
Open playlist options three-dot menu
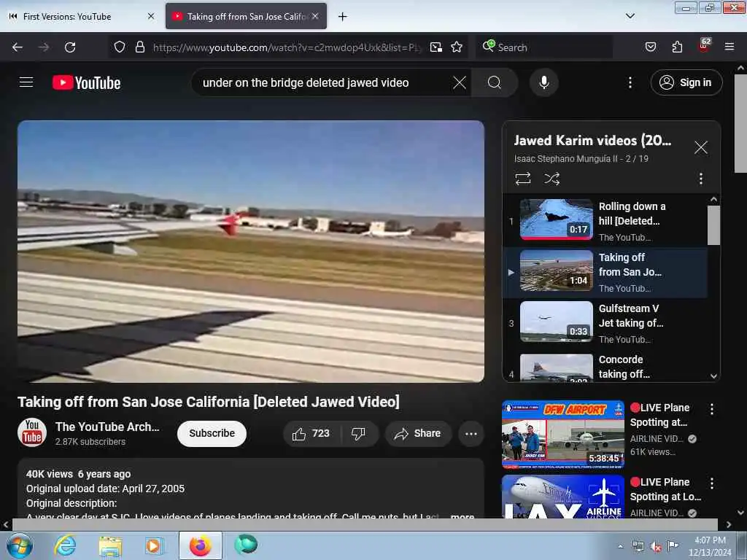click(700, 179)
